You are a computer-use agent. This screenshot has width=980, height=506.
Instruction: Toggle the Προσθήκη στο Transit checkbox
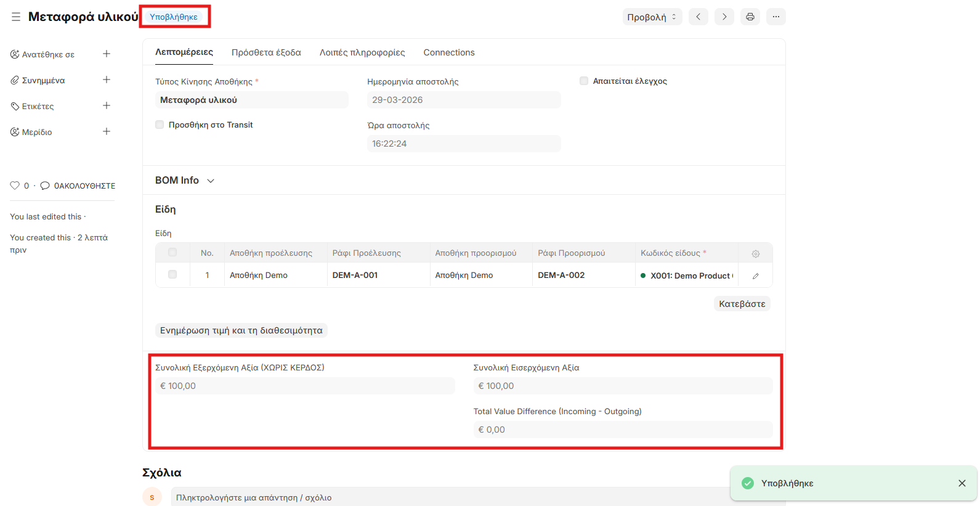pyautogui.click(x=160, y=124)
